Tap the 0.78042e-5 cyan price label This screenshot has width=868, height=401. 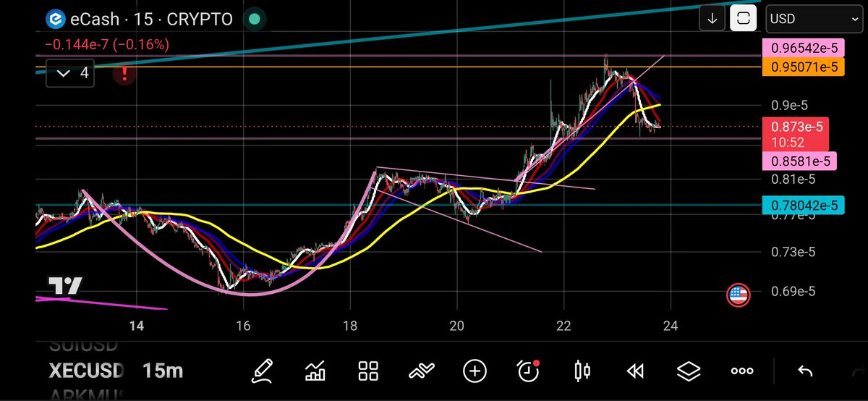804,206
